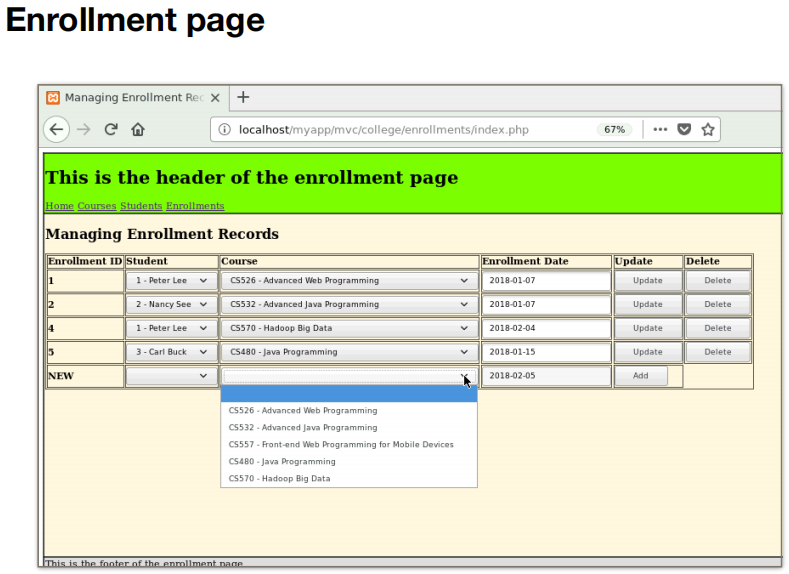Screen dimensions: 789x574
Task: Choose CS570 - Hadoop Big Data option in open list
Action: (349, 478)
